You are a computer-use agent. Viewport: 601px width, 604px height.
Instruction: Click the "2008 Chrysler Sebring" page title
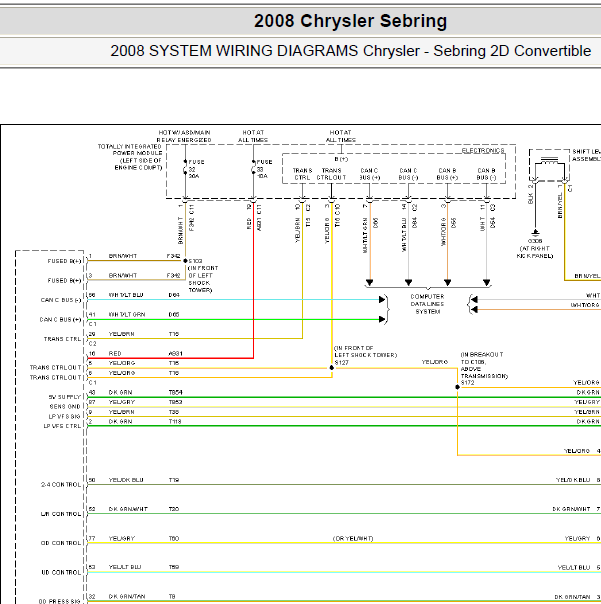[x=350, y=21]
